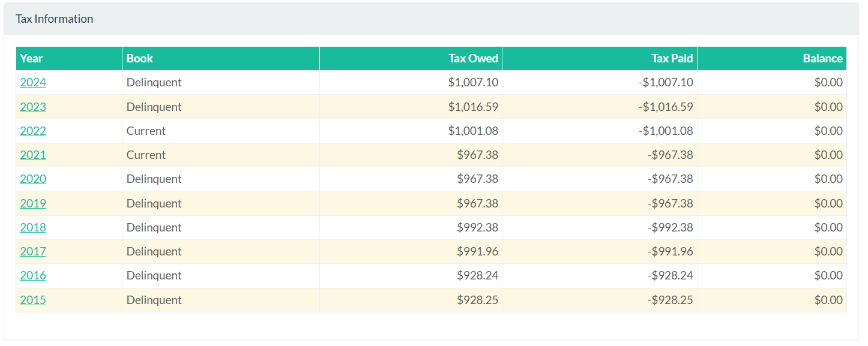Click the Balance column header
Viewport: 868px width, 346px height.
click(x=822, y=58)
